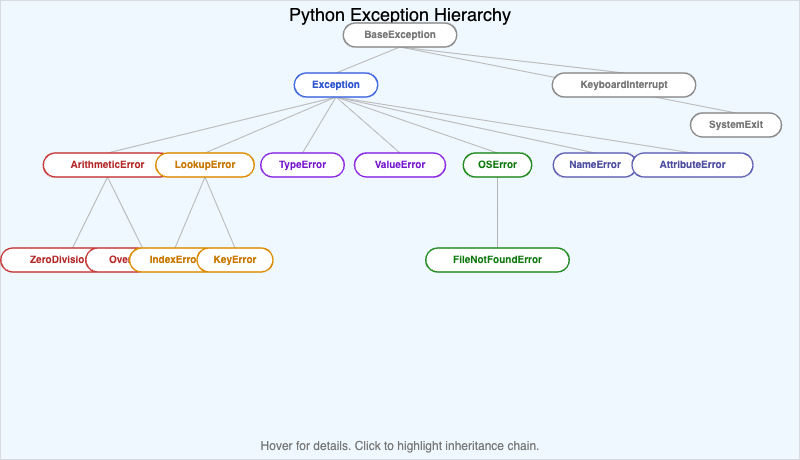Click the hover-for-details hint text

[399, 445]
